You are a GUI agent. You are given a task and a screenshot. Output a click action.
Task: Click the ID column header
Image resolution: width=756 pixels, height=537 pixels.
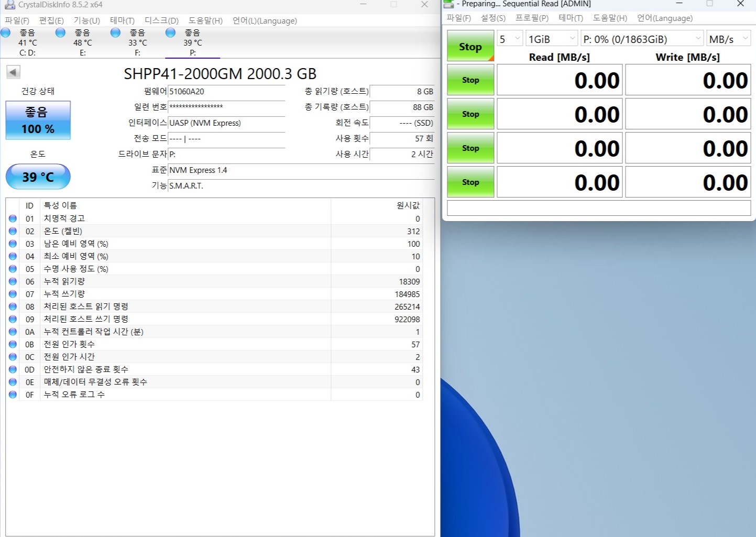(29, 205)
